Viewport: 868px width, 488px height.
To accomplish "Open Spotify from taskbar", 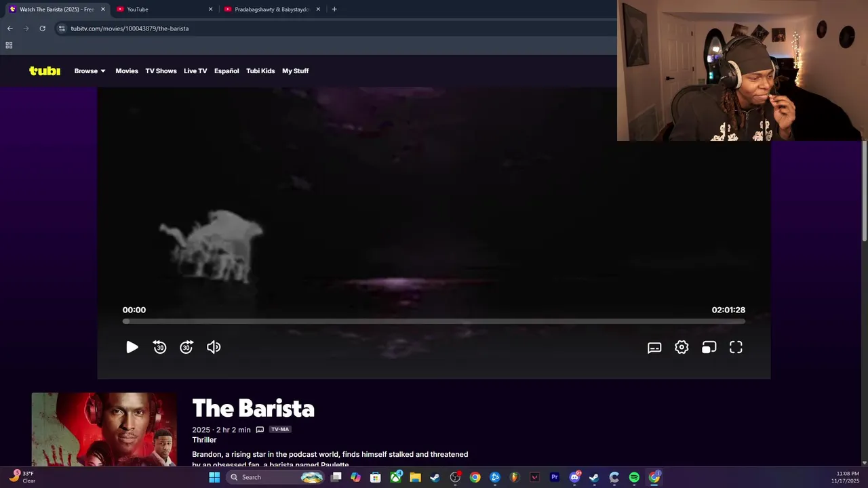I will (x=634, y=477).
